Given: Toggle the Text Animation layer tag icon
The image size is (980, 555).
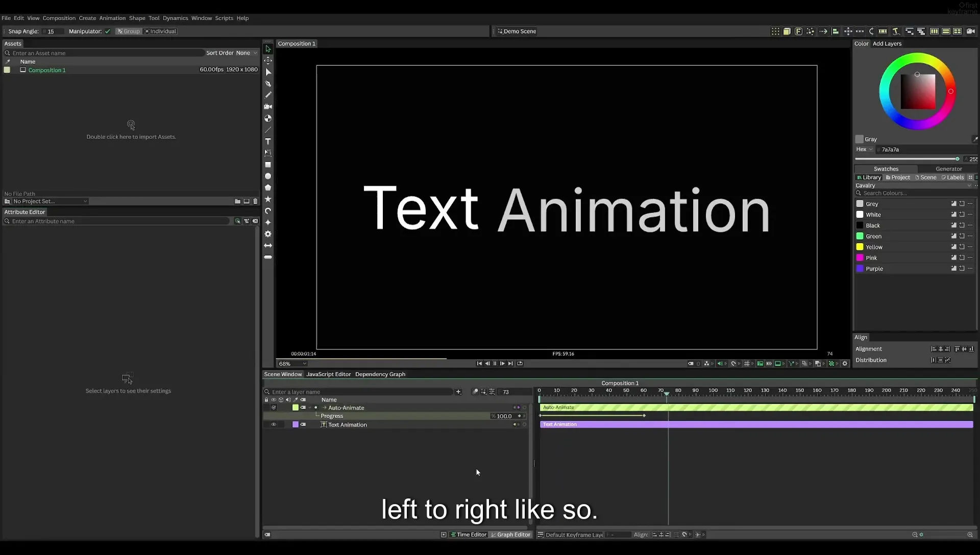Looking at the screenshot, I should [303, 424].
